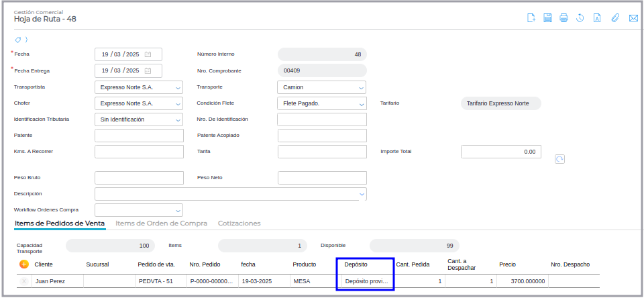The image size is (644, 298).
Task: Switch to Items de Orden de Compra tab
Action: click(161, 223)
